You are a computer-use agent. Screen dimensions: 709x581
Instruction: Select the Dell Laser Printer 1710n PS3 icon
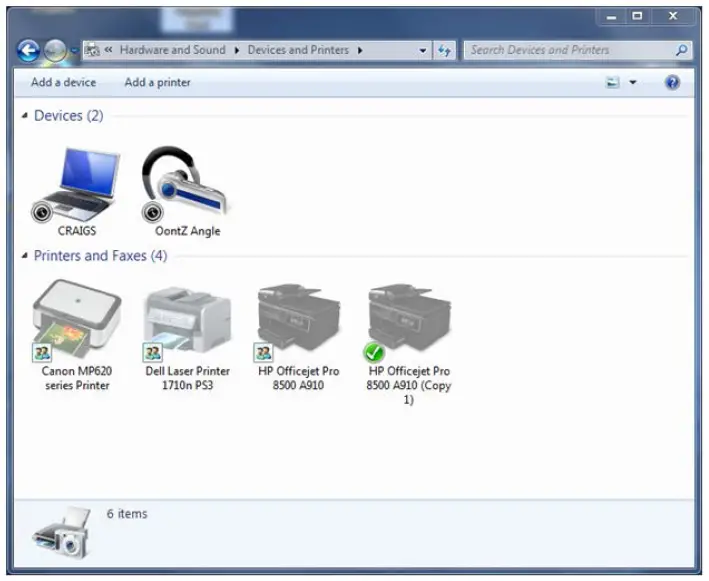tap(187, 324)
